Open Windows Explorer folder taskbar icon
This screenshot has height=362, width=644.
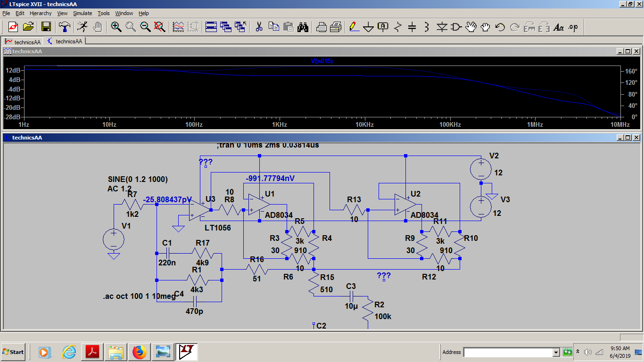(x=116, y=352)
